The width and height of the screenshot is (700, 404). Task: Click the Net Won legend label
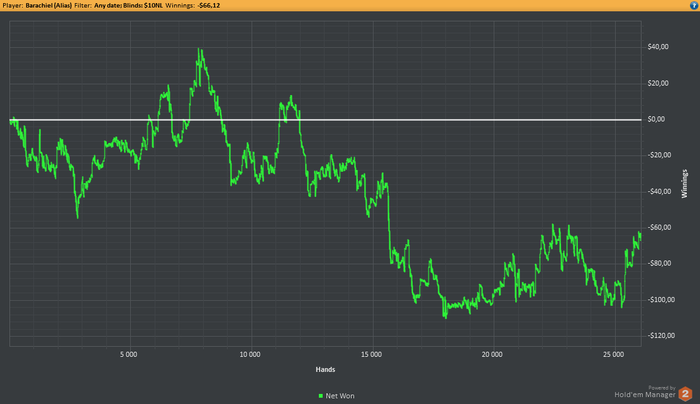(340, 396)
